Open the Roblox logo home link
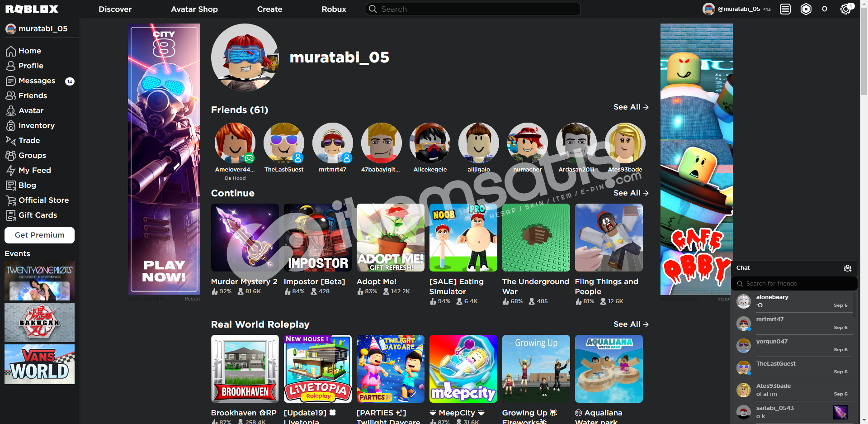This screenshot has height=424, width=868. point(32,9)
